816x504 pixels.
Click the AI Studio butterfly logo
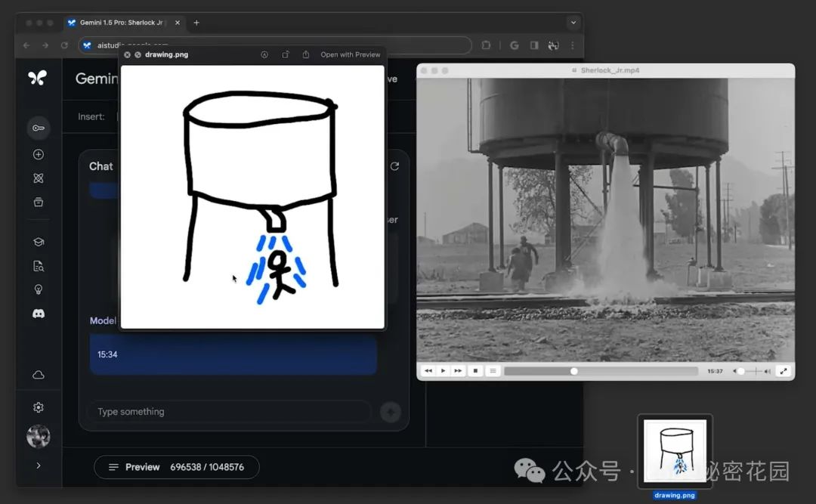click(38, 78)
